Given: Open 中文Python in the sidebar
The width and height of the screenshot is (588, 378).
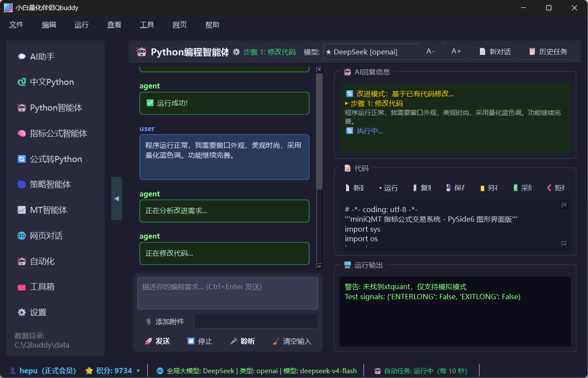Looking at the screenshot, I should (56, 82).
